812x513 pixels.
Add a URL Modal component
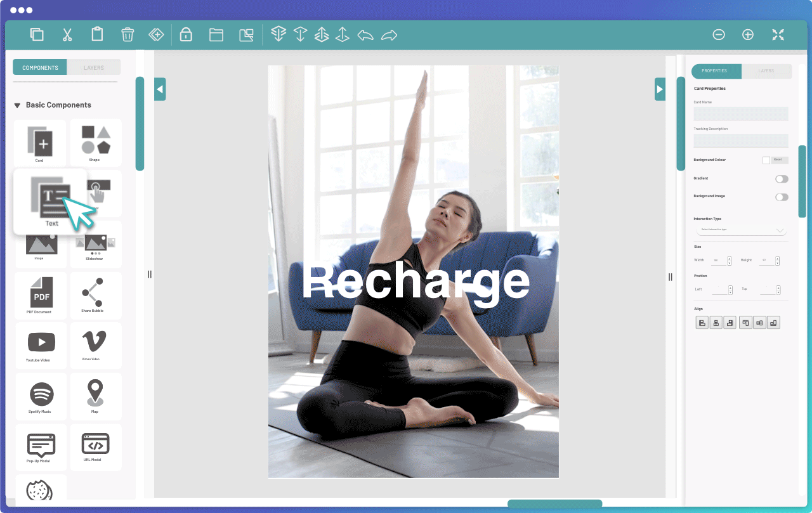click(96, 447)
